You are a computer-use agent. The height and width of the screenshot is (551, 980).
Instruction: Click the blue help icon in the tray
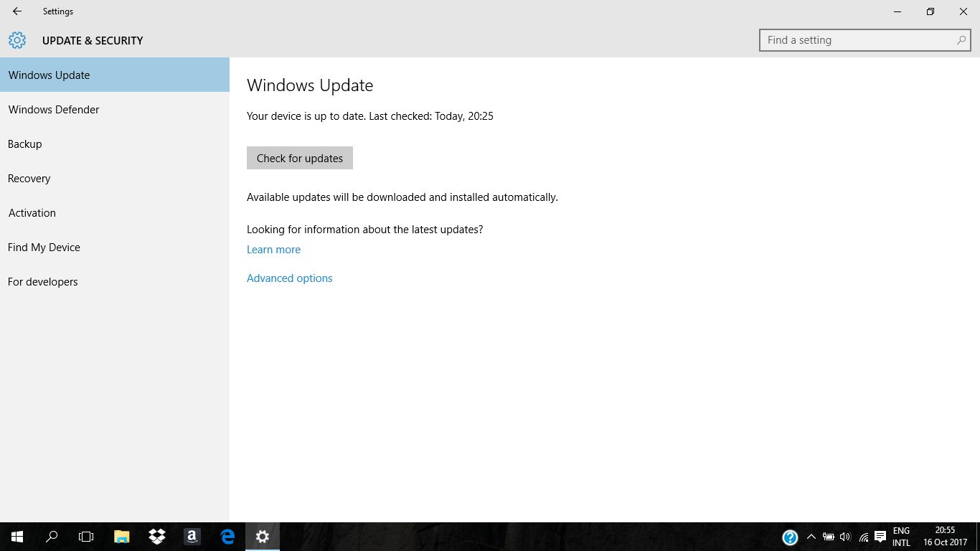coord(790,537)
